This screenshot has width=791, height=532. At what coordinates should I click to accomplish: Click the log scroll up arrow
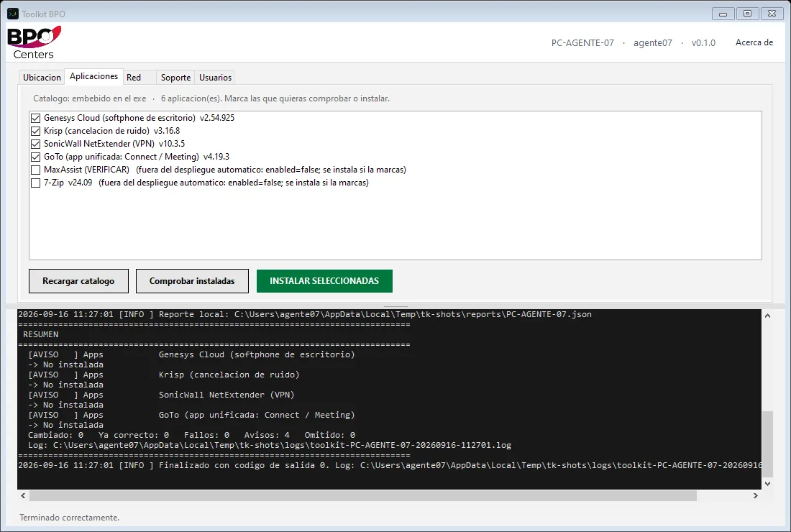click(767, 316)
